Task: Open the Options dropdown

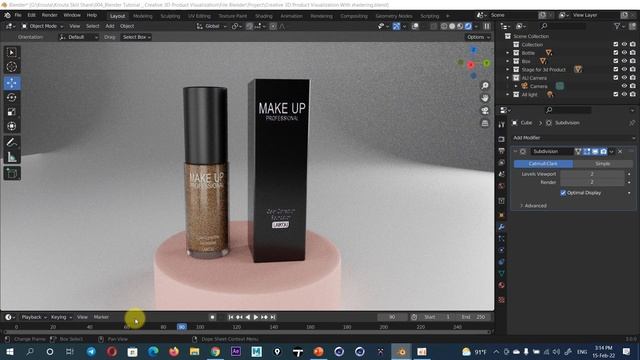Action: (x=478, y=37)
